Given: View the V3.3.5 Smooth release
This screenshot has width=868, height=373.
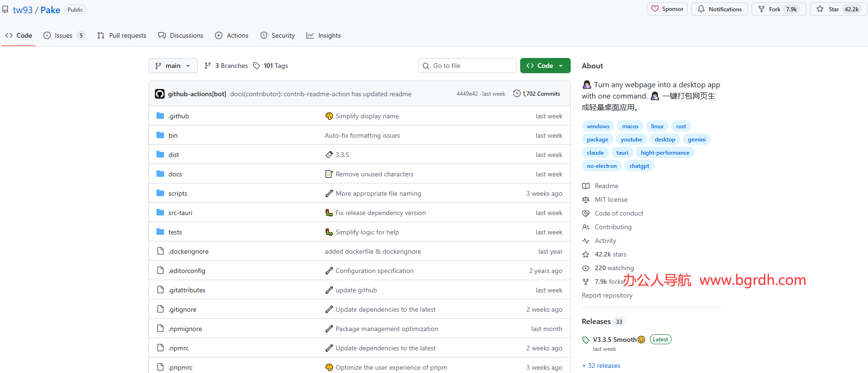Looking at the screenshot, I should click(x=614, y=340).
